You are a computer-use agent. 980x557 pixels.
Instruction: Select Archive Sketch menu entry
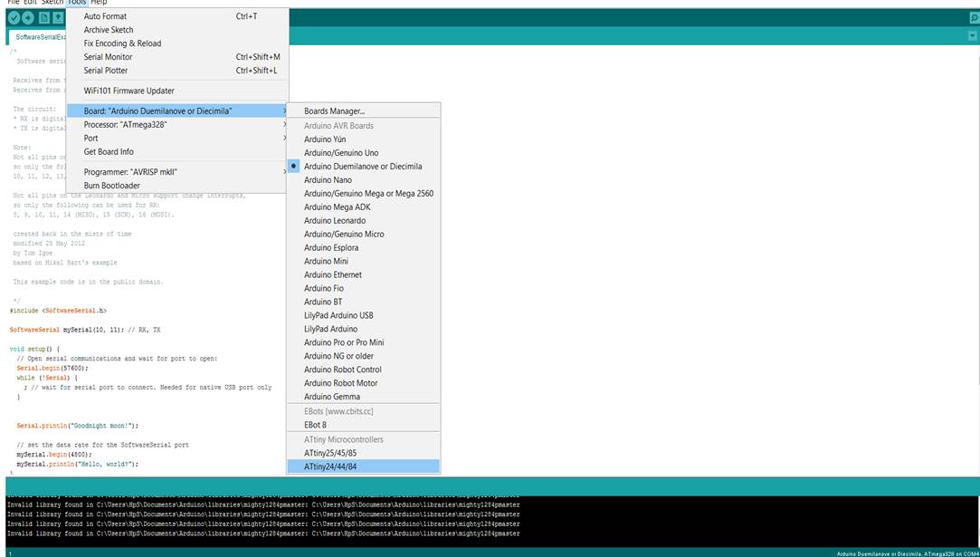pyautogui.click(x=176, y=30)
